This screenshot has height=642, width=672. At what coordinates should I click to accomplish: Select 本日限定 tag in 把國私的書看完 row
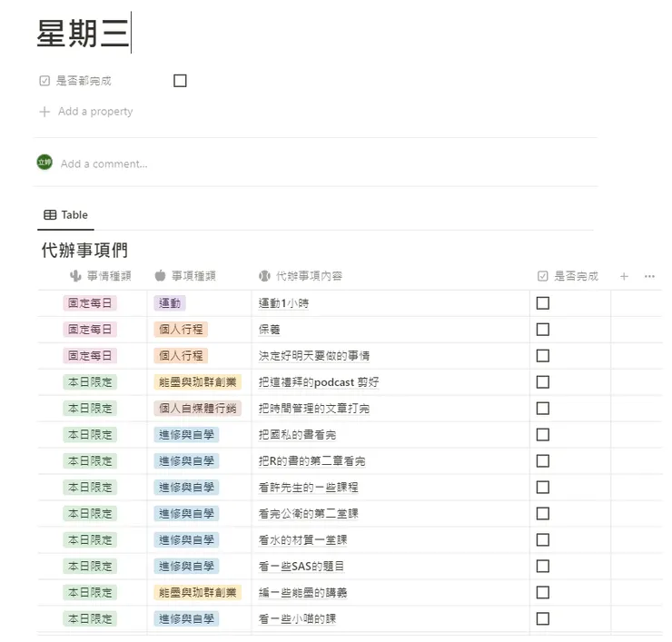tap(90, 435)
